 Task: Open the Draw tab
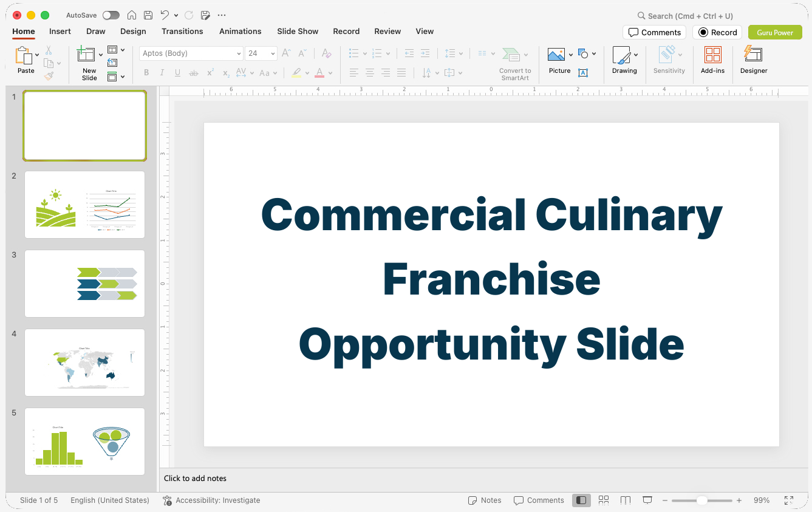[x=95, y=31]
